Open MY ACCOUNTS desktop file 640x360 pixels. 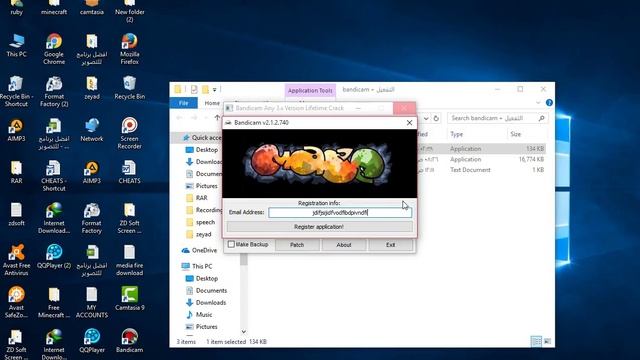[92, 302]
